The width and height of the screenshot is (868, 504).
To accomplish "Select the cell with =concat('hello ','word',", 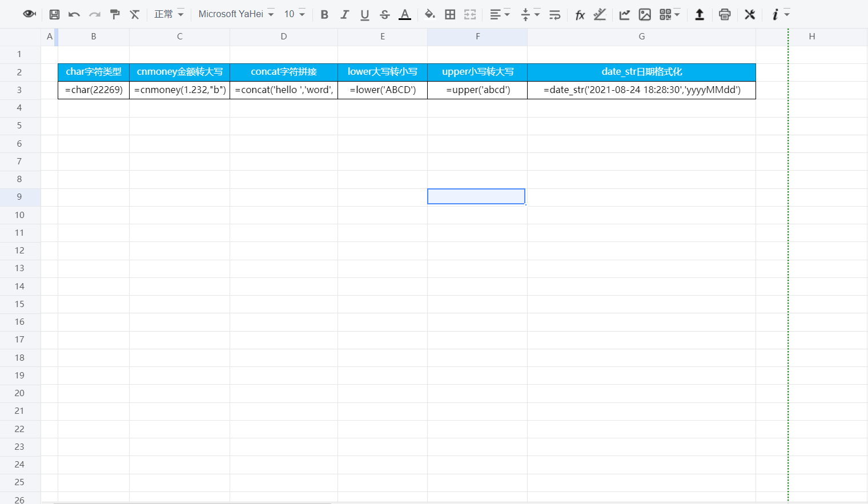I will tap(284, 90).
